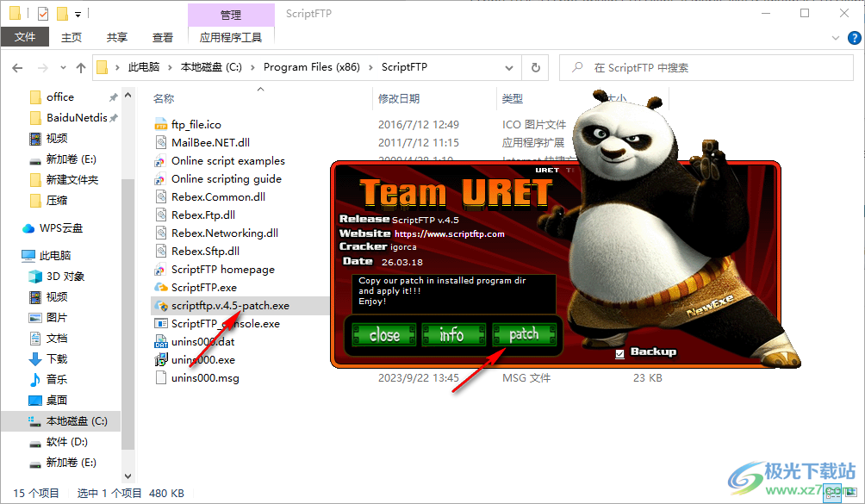Click the green close button in patcher
This screenshot has height=504, width=865.
click(384, 335)
